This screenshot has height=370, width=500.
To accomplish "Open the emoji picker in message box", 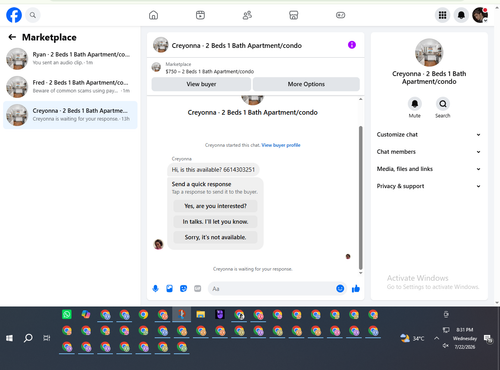I will [x=340, y=289].
